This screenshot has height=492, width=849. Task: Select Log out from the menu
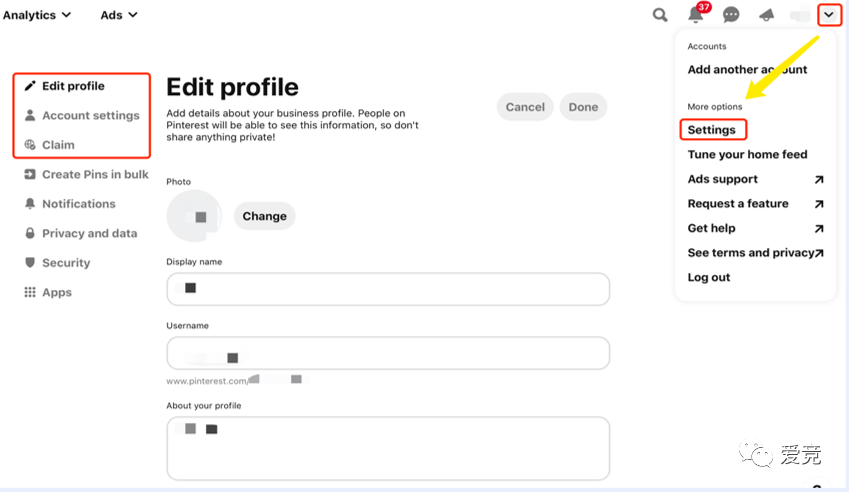(x=709, y=277)
